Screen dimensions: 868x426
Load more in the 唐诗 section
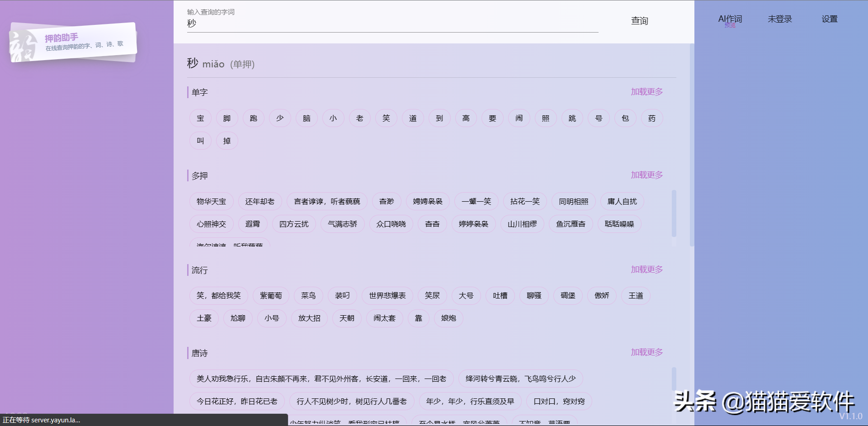pos(646,352)
